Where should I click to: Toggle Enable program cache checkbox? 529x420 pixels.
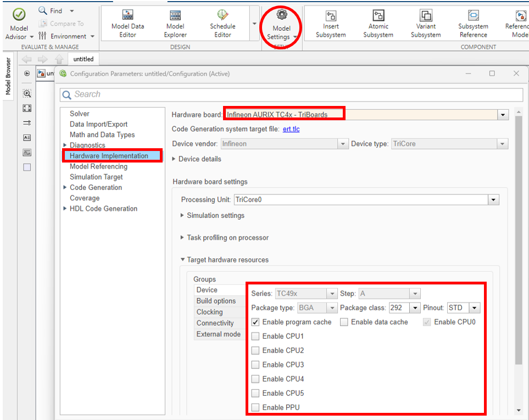(x=255, y=322)
